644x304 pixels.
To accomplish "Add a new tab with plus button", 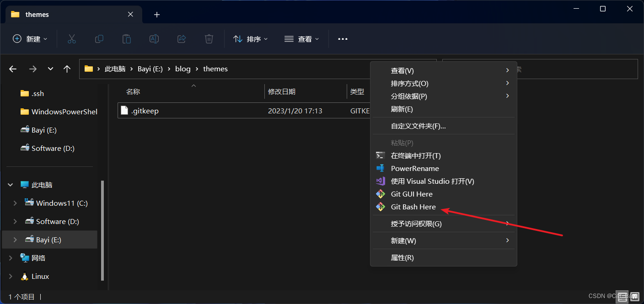I will tap(157, 15).
